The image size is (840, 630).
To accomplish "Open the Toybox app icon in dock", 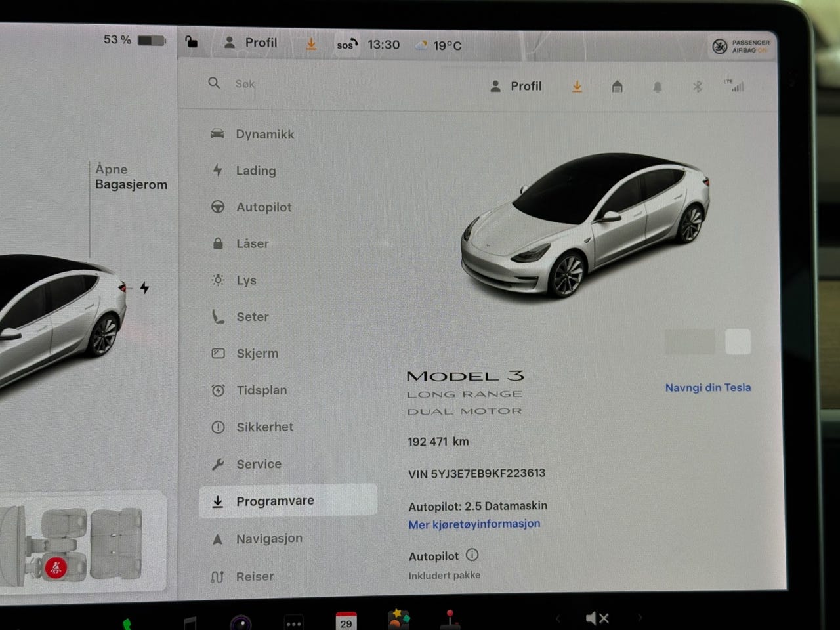I will 398,619.
